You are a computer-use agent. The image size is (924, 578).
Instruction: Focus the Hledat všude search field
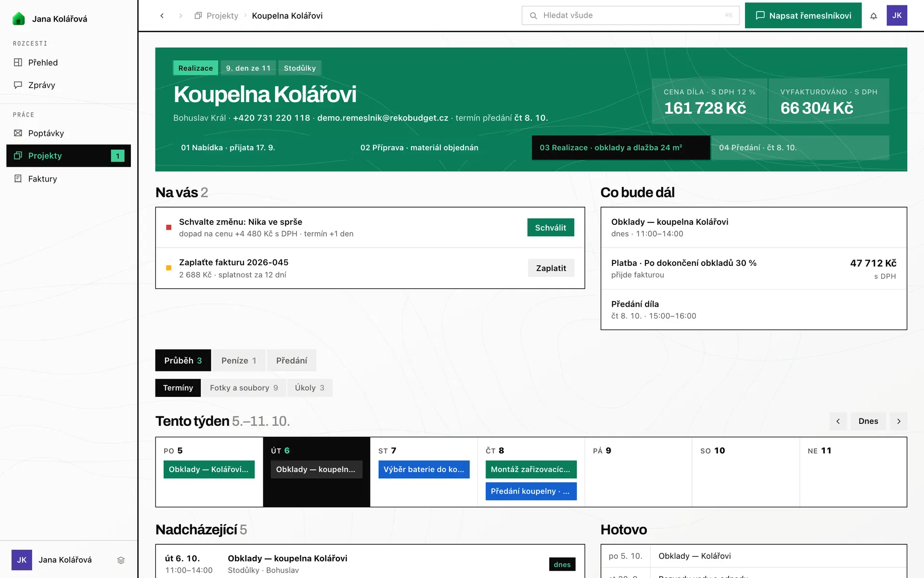(x=630, y=15)
